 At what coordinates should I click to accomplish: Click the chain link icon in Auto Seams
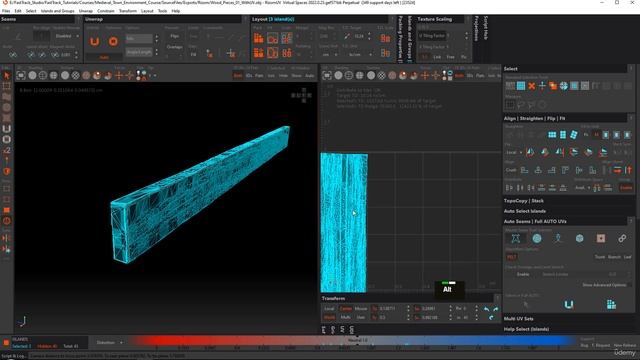pyautogui.click(x=622, y=238)
